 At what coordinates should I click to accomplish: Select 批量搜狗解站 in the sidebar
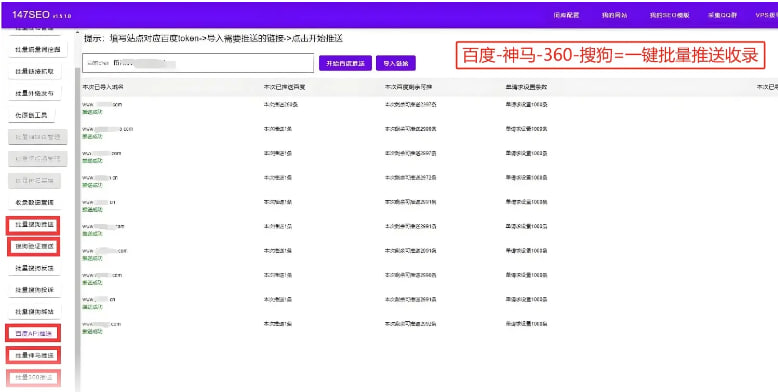pos(35,312)
